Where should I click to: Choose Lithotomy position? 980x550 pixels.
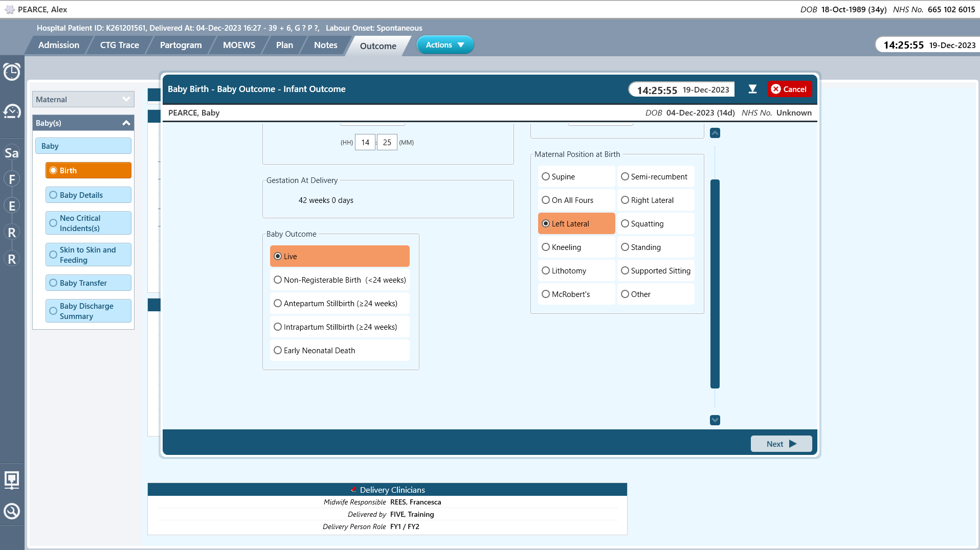[576, 270]
